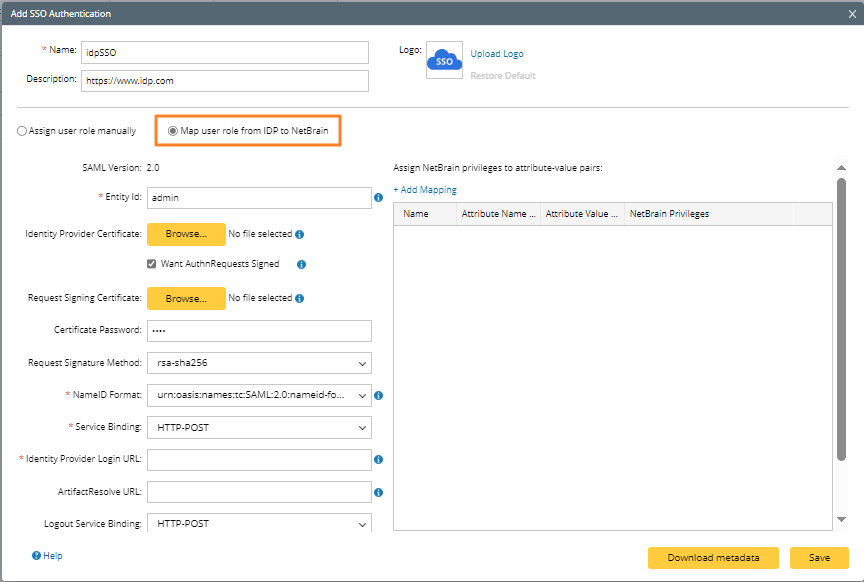Select Map user role from IDP to NetBrain
864x582 pixels.
click(x=173, y=131)
